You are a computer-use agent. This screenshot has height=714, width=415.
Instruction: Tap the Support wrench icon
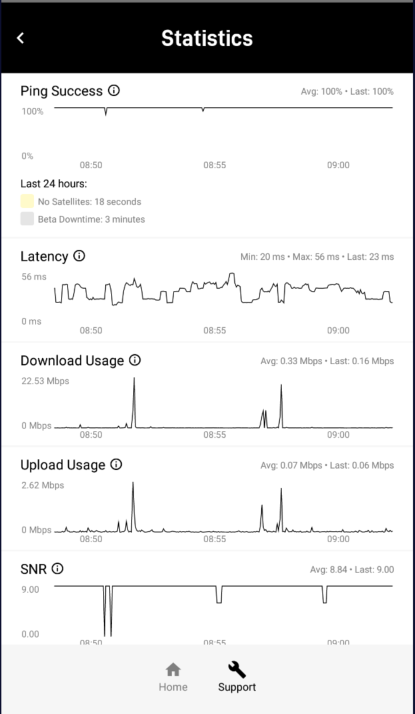pyautogui.click(x=237, y=669)
